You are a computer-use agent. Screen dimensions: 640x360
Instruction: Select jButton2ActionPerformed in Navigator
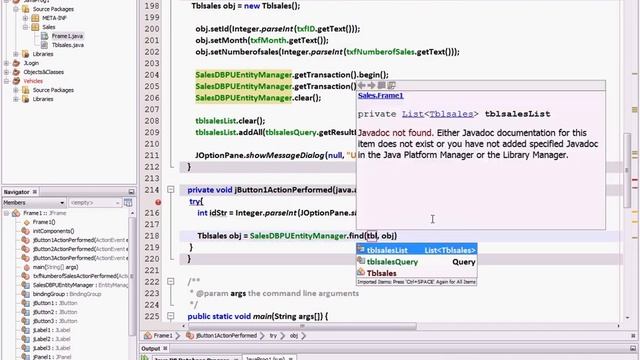pos(80,249)
